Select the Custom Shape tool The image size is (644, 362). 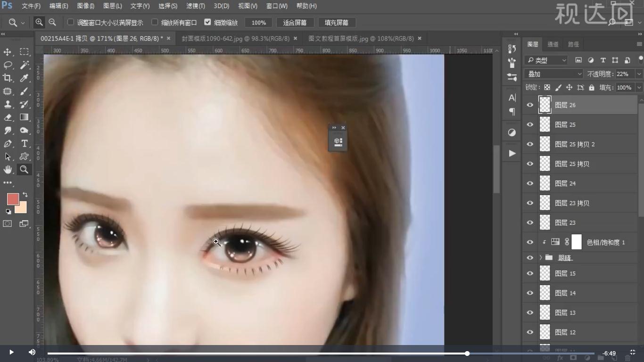[24, 156]
